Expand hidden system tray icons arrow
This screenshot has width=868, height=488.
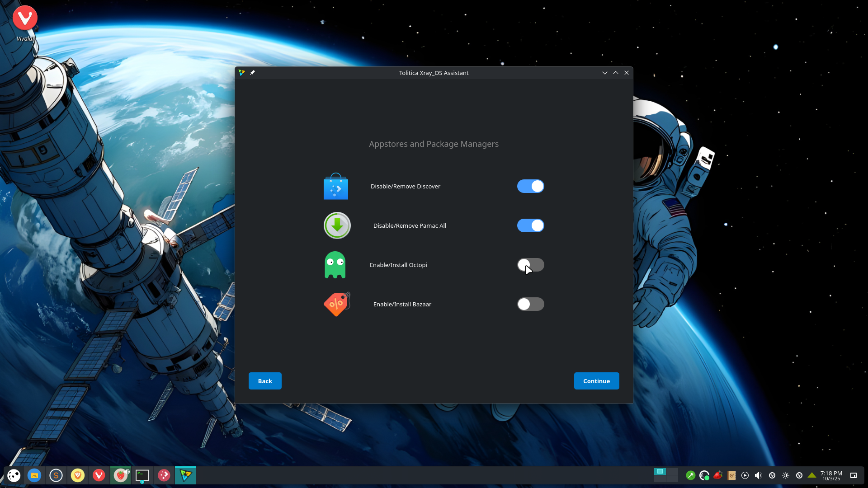point(812,475)
